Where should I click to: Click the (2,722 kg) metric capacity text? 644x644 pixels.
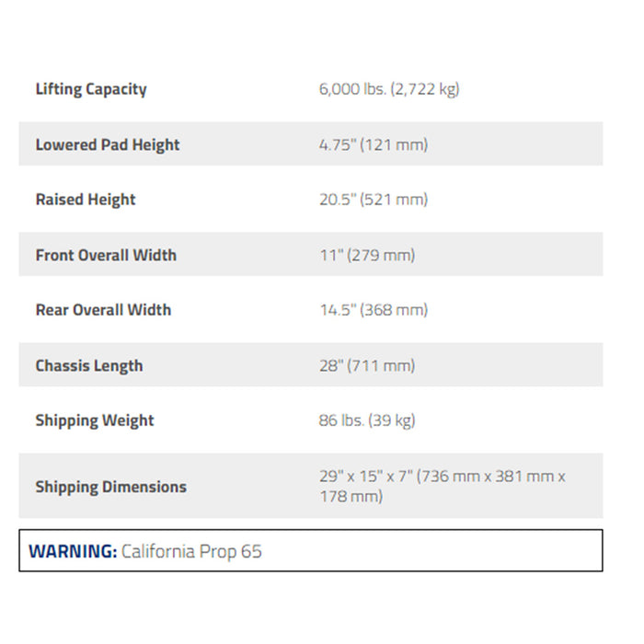[x=424, y=89]
